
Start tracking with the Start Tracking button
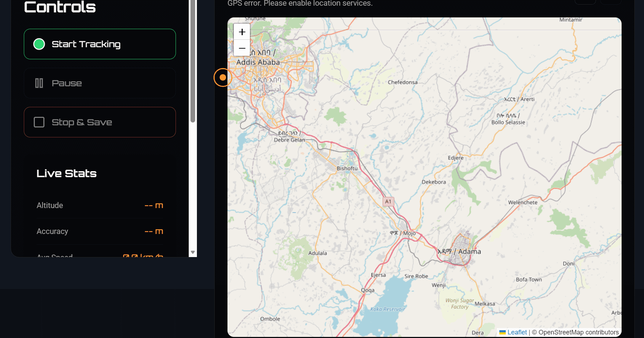(x=100, y=44)
